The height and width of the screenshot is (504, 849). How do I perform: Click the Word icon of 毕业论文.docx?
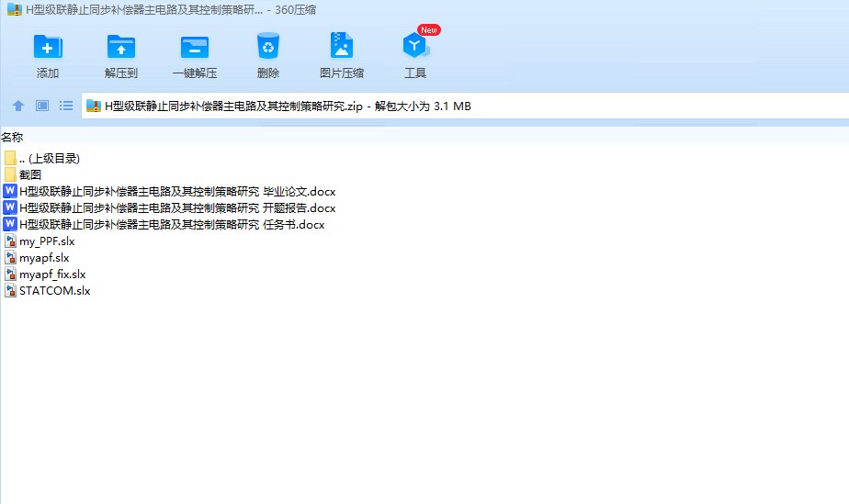click(10, 191)
